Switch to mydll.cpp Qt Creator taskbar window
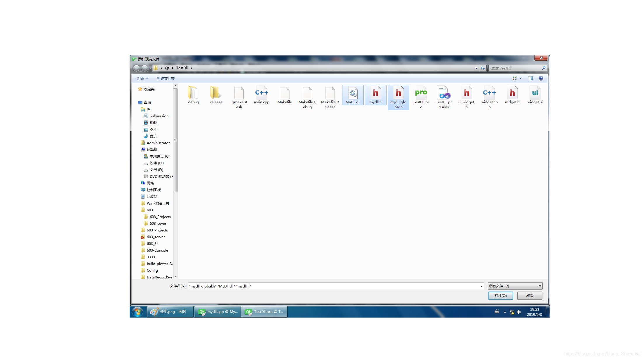644x359 pixels. [x=218, y=312]
